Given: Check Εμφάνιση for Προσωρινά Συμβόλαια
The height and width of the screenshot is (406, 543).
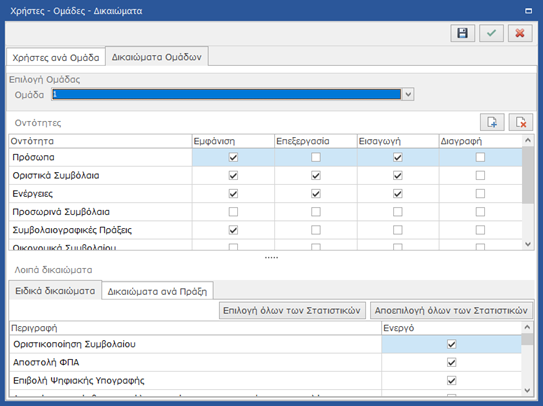Looking at the screenshot, I should (x=233, y=212).
